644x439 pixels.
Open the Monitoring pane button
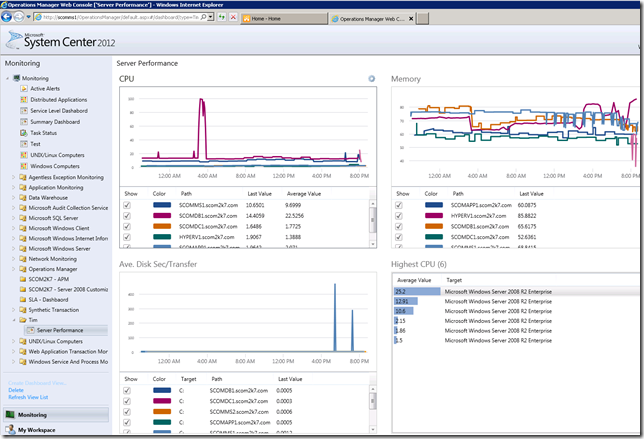pyautogui.click(x=56, y=414)
